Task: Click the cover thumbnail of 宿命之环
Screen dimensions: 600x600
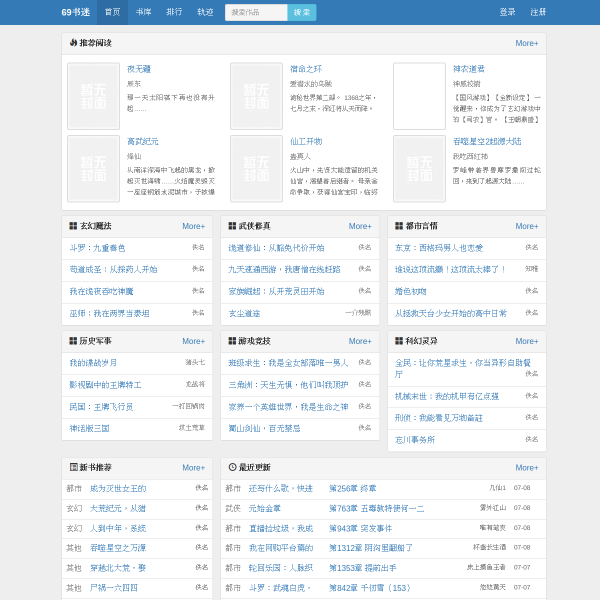Action: [256, 96]
